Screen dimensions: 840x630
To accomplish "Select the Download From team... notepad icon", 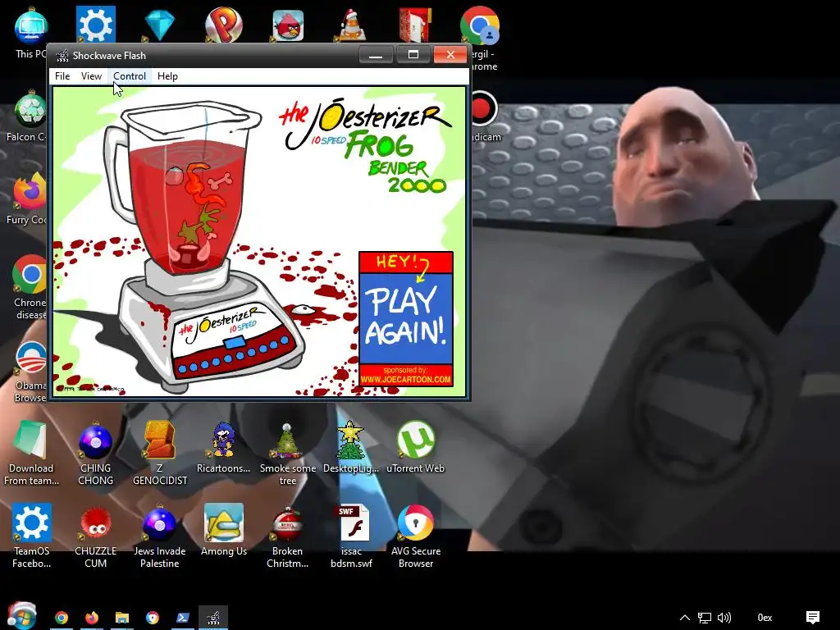I will point(31,453).
